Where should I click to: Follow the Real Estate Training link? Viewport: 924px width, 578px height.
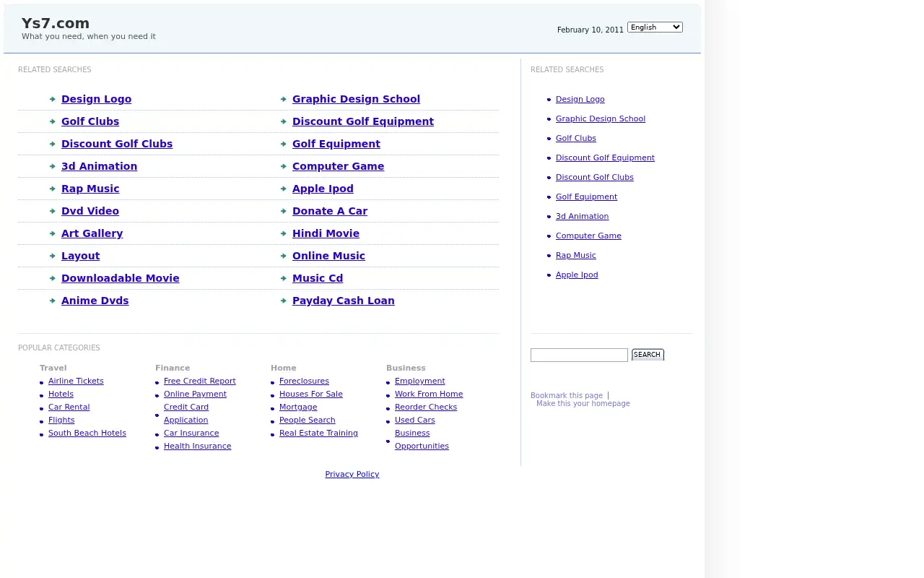[x=318, y=433]
